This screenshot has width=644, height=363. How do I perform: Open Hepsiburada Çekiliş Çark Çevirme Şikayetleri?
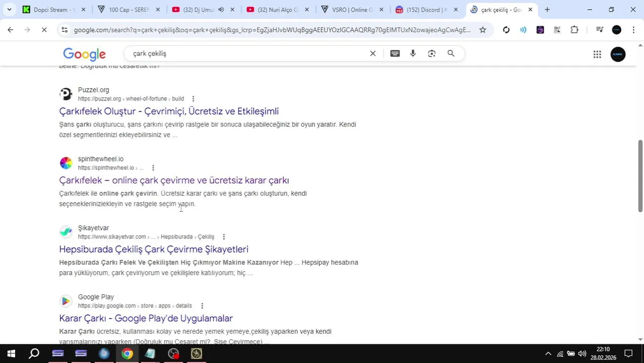point(154,249)
